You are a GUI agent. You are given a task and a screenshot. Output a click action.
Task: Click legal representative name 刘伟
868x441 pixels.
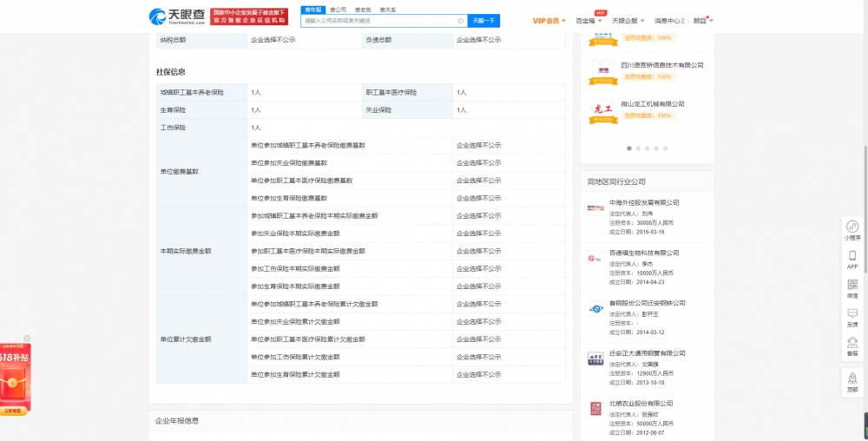pyautogui.click(x=648, y=213)
